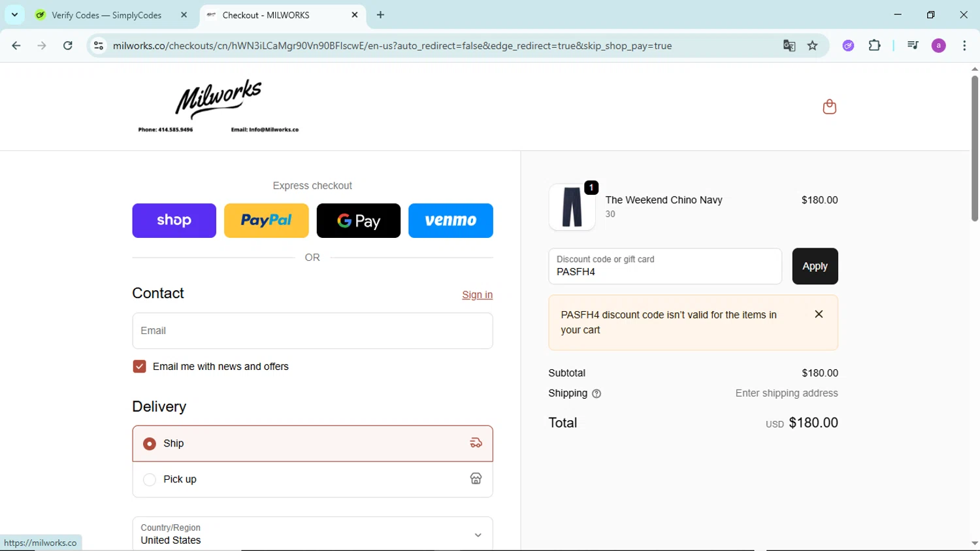Click the product name The Weekend Chino Navy
The width and height of the screenshot is (980, 551).
pyautogui.click(x=664, y=200)
